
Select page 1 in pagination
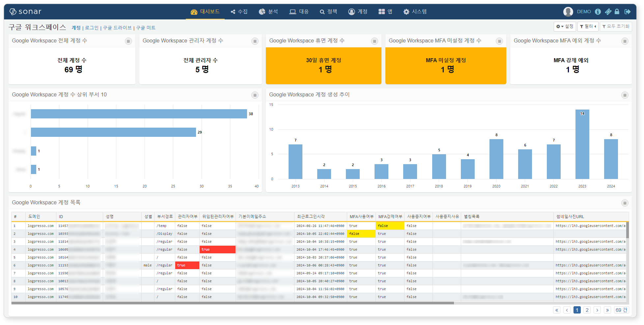click(577, 310)
